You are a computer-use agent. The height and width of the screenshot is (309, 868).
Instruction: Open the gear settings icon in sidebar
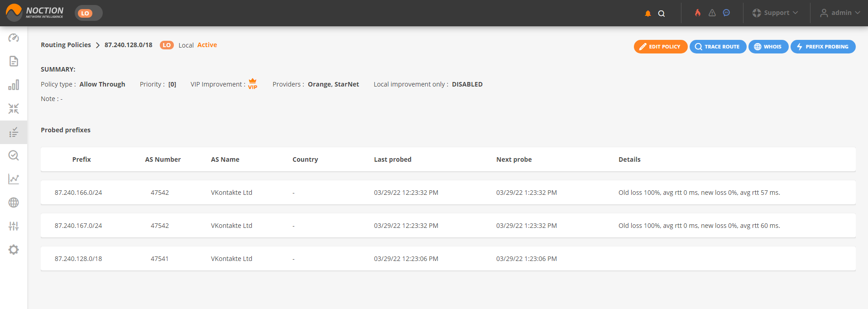click(x=14, y=250)
